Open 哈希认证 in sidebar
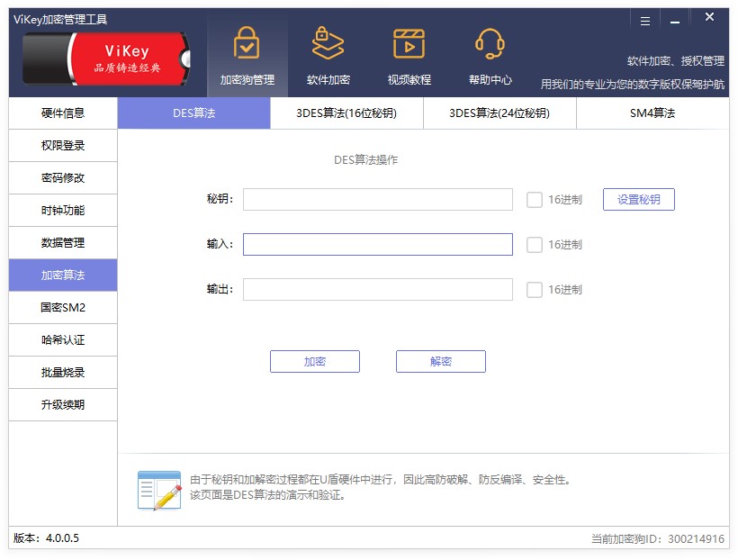The width and height of the screenshot is (738, 560). pyautogui.click(x=63, y=340)
